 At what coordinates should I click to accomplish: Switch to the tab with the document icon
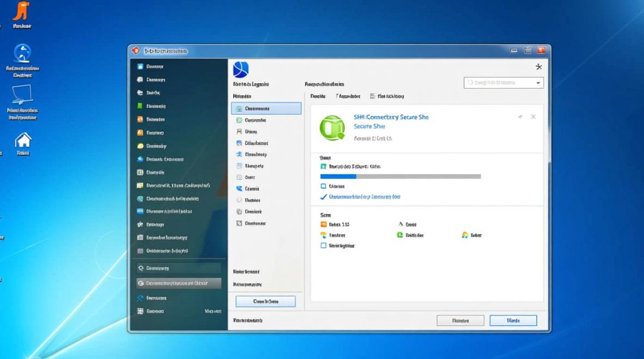[387, 96]
